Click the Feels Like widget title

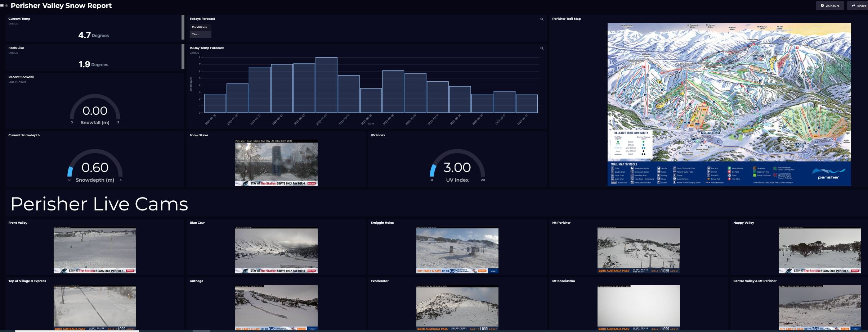coord(16,48)
